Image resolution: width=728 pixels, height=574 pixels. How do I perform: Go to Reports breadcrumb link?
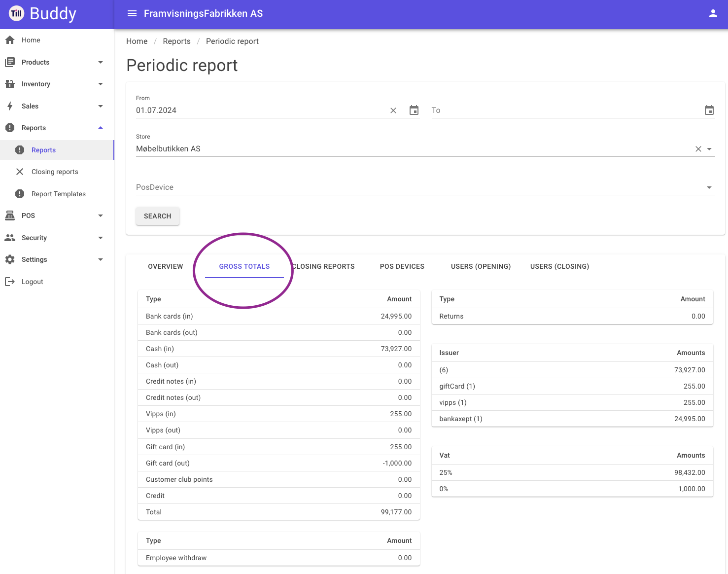click(177, 41)
